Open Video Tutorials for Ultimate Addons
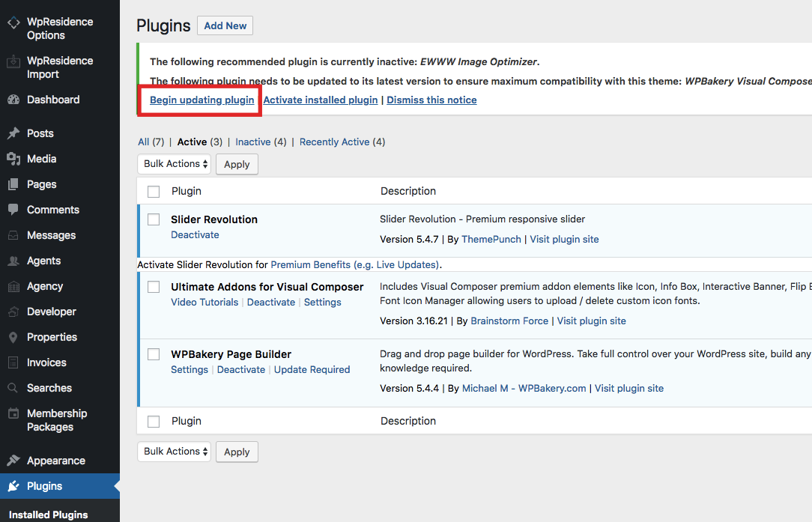Viewport: 812px width, 522px height. coord(204,303)
